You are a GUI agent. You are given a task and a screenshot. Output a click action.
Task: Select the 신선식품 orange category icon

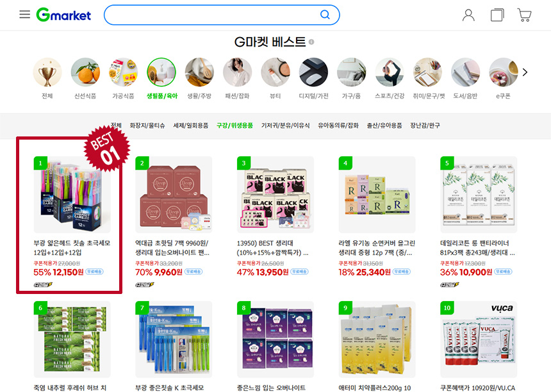(85, 72)
